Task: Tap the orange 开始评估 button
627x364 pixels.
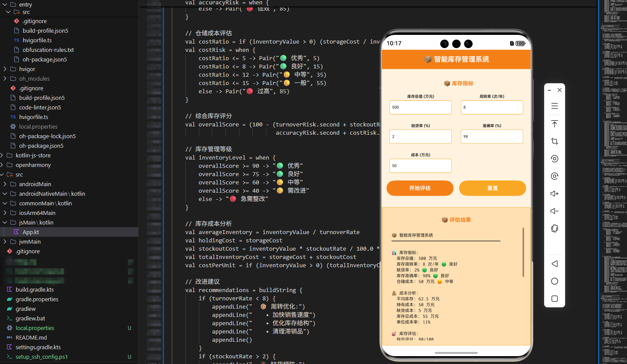Action: pos(420,188)
